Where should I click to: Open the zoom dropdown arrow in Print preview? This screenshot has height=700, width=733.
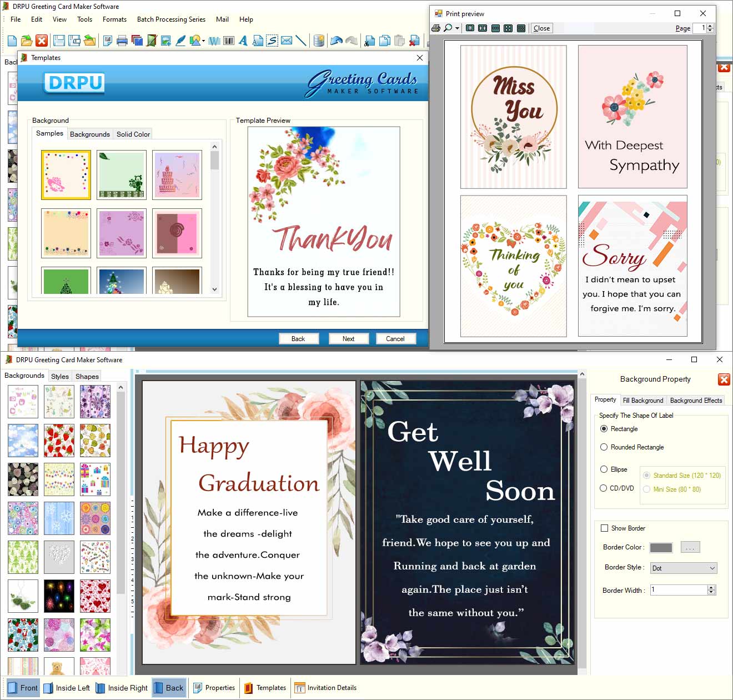pos(457,28)
